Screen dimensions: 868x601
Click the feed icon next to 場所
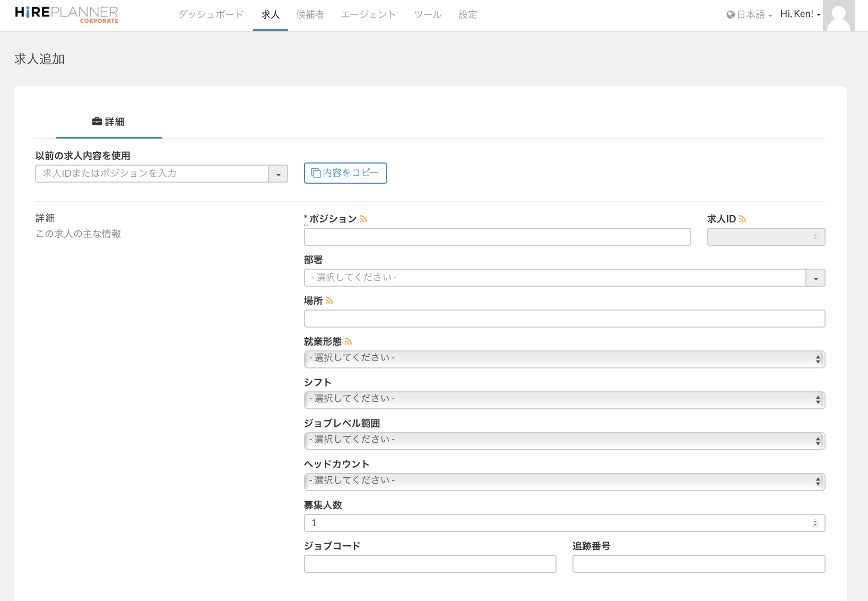click(x=329, y=301)
